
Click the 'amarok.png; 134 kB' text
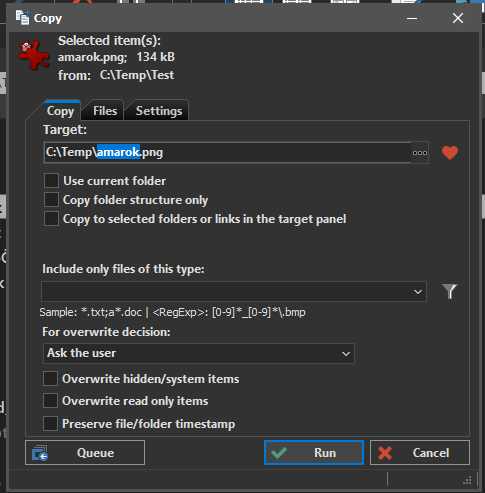[116, 57]
